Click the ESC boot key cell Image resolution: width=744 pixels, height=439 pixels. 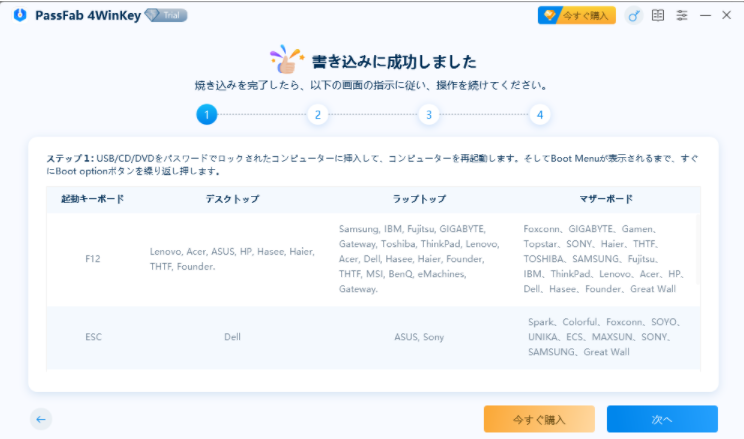[93, 337]
